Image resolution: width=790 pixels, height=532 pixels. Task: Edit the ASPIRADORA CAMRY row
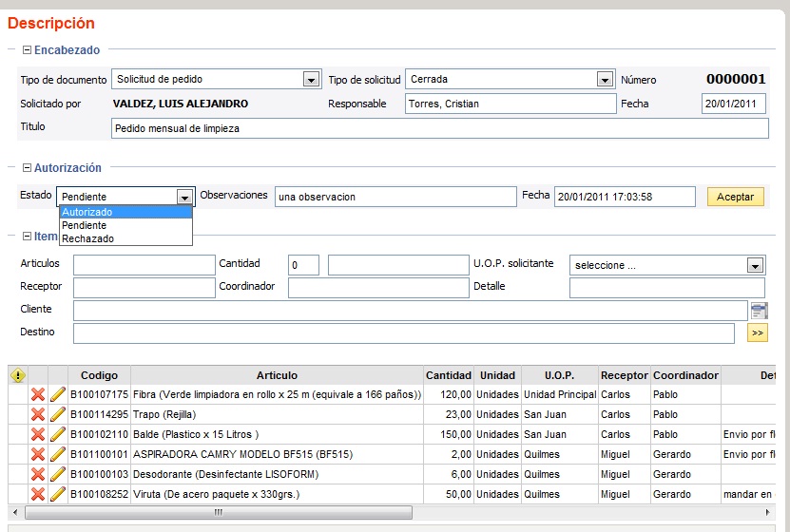(x=57, y=454)
